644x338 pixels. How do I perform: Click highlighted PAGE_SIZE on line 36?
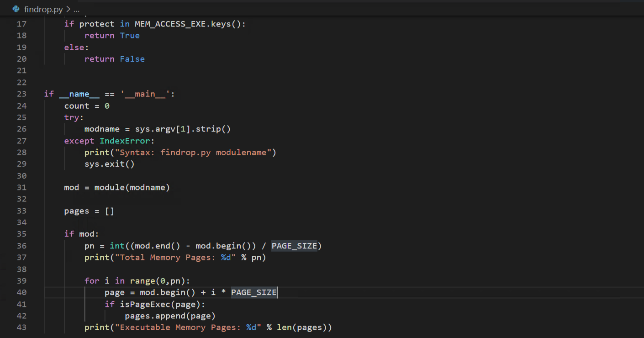click(294, 246)
